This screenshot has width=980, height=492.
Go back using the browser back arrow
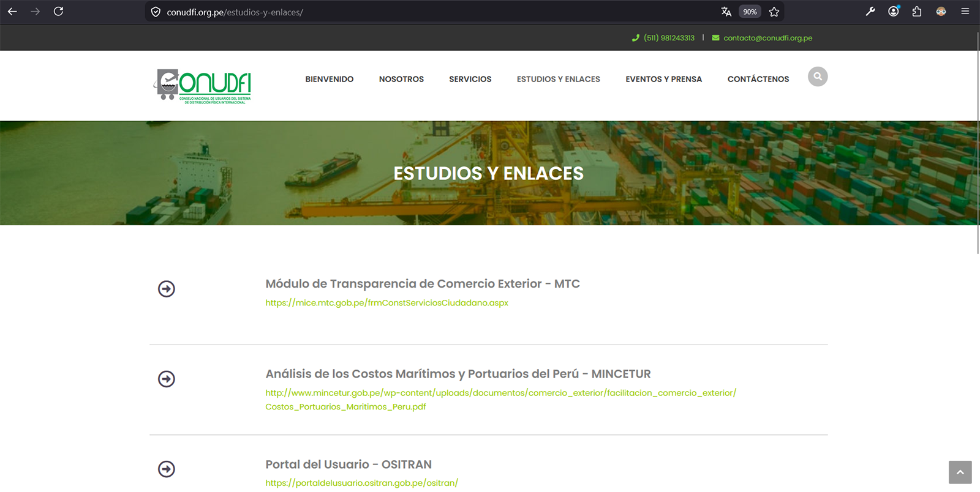(x=12, y=12)
